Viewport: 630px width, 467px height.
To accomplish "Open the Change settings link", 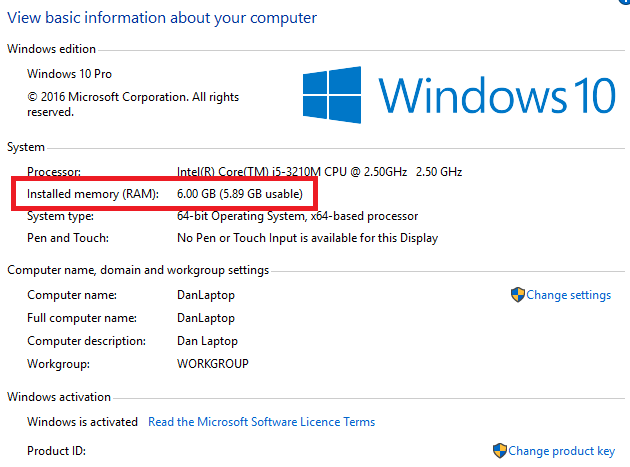I will 568,295.
